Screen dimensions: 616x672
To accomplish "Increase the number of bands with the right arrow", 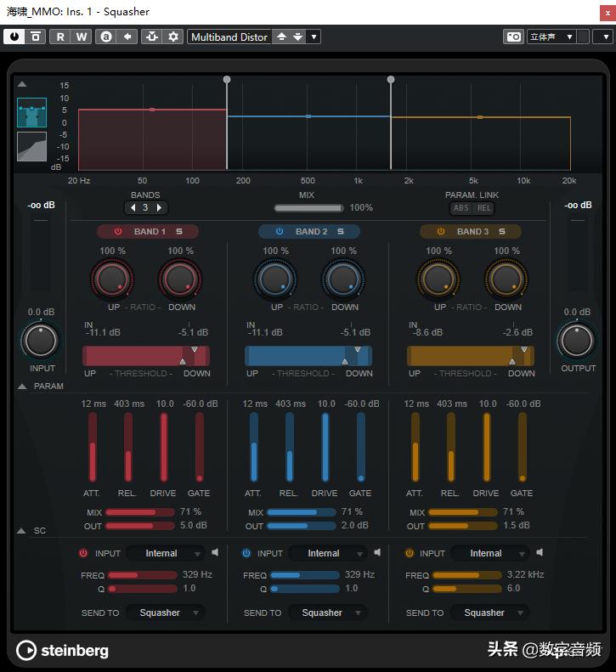I will pos(159,207).
